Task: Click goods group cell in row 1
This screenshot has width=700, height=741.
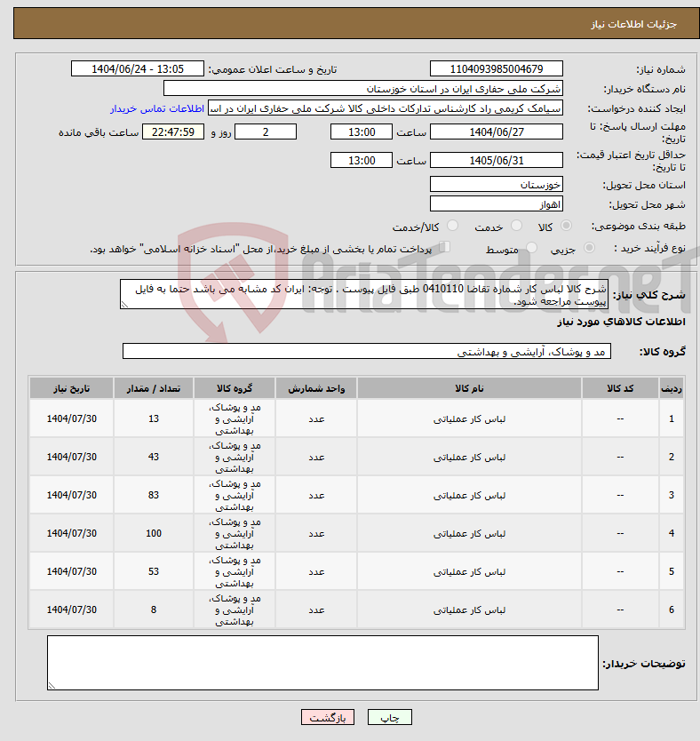Action: point(235,418)
